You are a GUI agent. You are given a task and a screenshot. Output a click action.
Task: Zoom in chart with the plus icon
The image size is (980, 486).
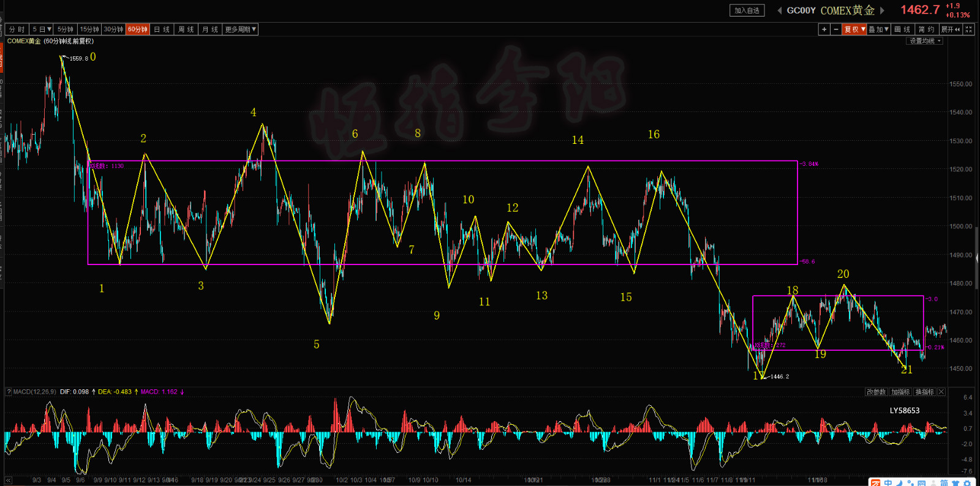click(824, 29)
